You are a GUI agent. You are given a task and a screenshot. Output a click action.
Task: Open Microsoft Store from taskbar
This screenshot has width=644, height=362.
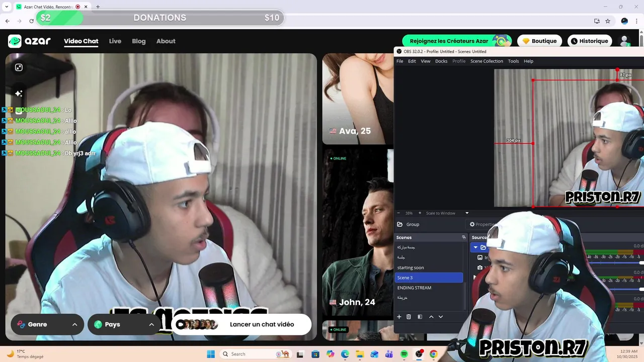click(315, 354)
